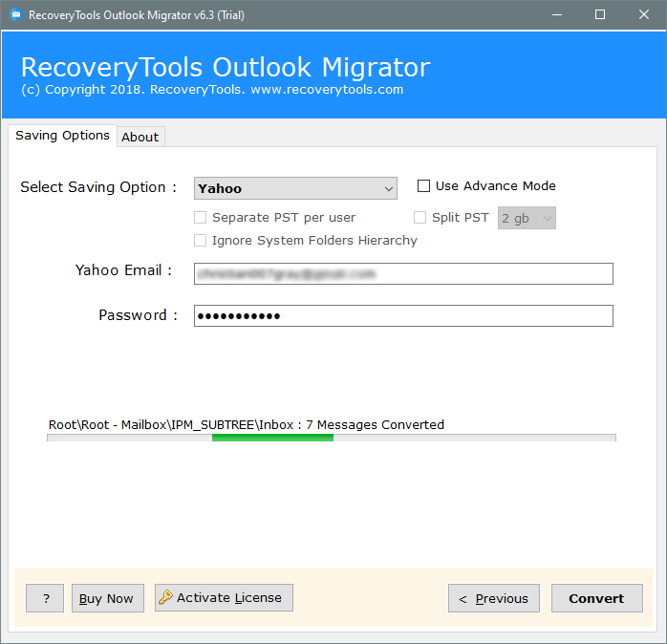Screen dimensions: 667x644
Task: Click the Yahoo Email label
Action: (x=123, y=270)
